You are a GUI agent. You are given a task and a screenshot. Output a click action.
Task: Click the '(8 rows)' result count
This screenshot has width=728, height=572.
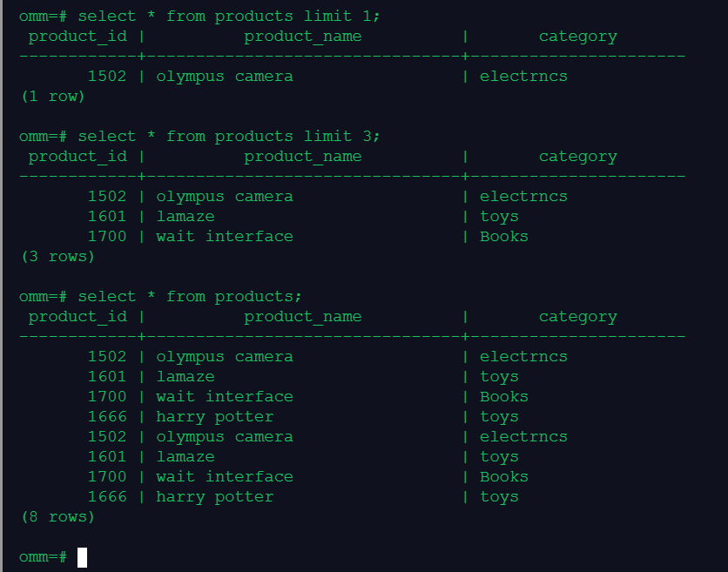tap(57, 517)
